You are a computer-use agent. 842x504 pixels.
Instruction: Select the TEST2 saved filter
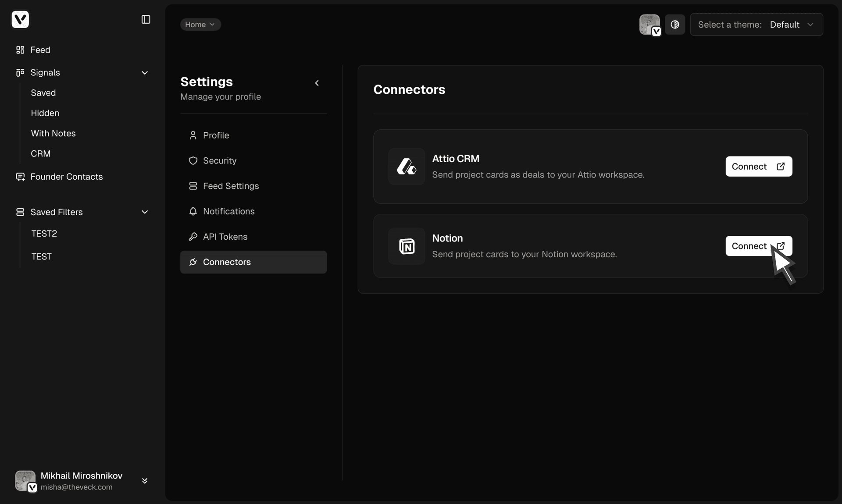click(x=44, y=234)
